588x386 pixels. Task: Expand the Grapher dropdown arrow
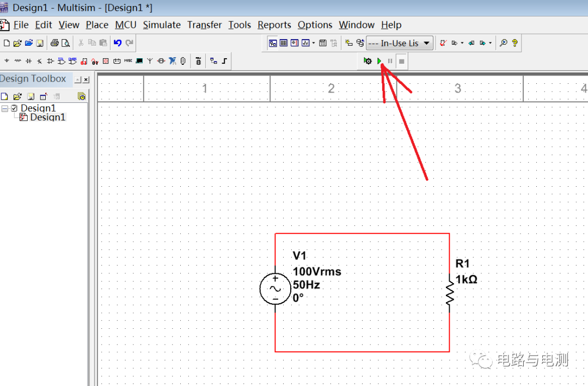click(314, 43)
